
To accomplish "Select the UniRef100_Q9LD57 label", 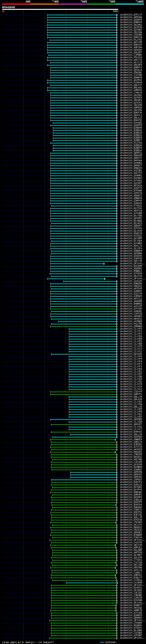I will [x=131, y=52].
